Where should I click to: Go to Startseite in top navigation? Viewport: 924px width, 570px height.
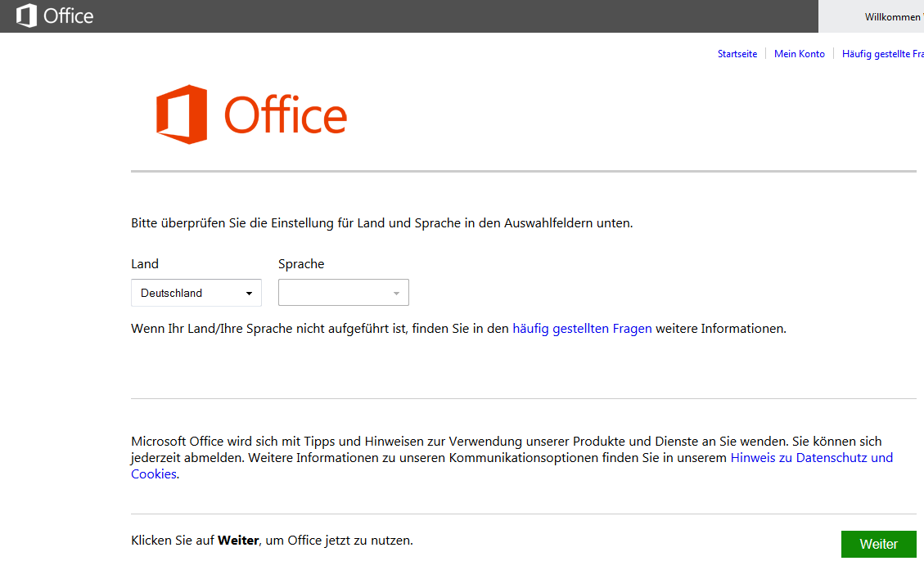pyautogui.click(x=737, y=54)
